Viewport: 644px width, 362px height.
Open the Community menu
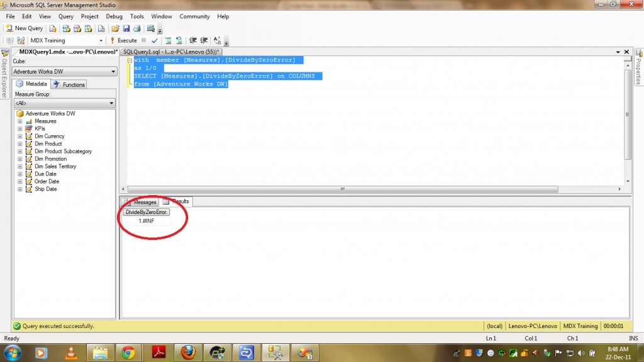(195, 16)
